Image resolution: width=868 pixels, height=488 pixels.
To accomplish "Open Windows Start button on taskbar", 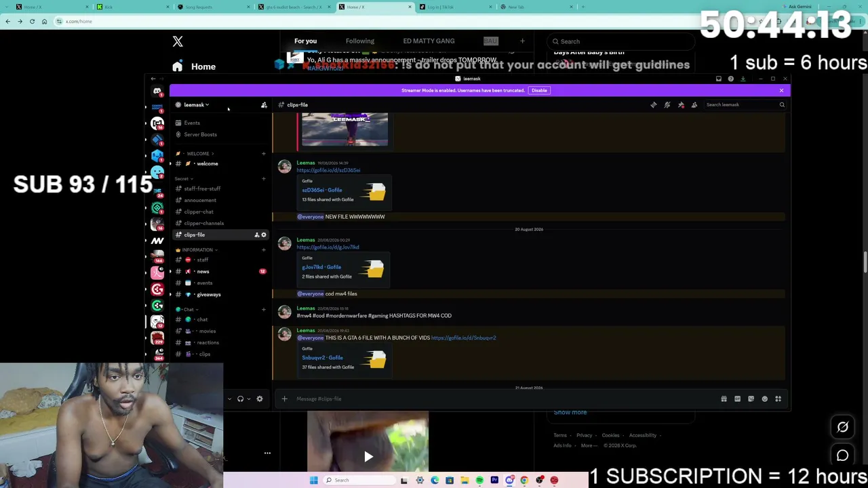I will pyautogui.click(x=314, y=481).
